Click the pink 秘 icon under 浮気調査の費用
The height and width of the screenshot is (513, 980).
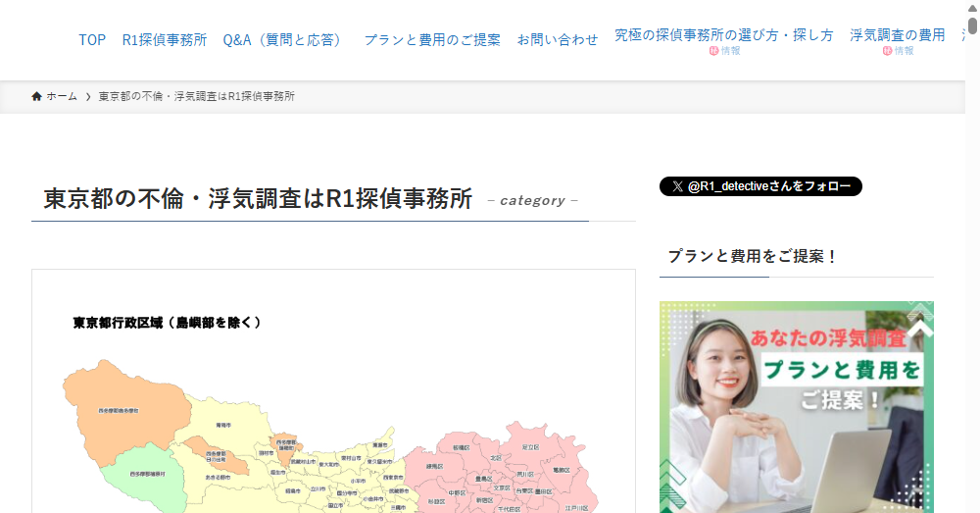[x=887, y=51]
